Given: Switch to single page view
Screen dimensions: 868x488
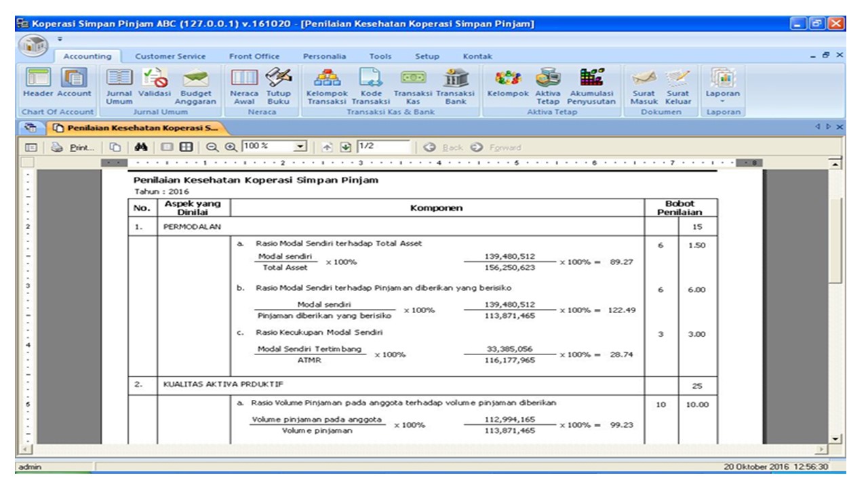Looking at the screenshot, I should 168,147.
